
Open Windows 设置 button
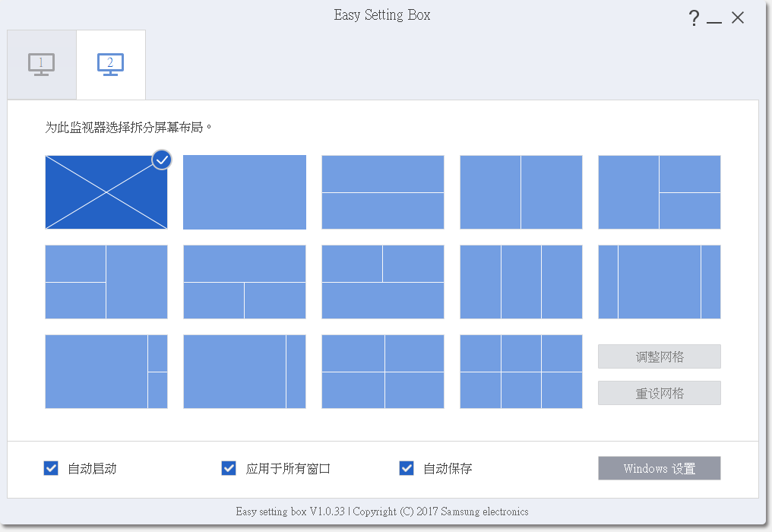660,468
